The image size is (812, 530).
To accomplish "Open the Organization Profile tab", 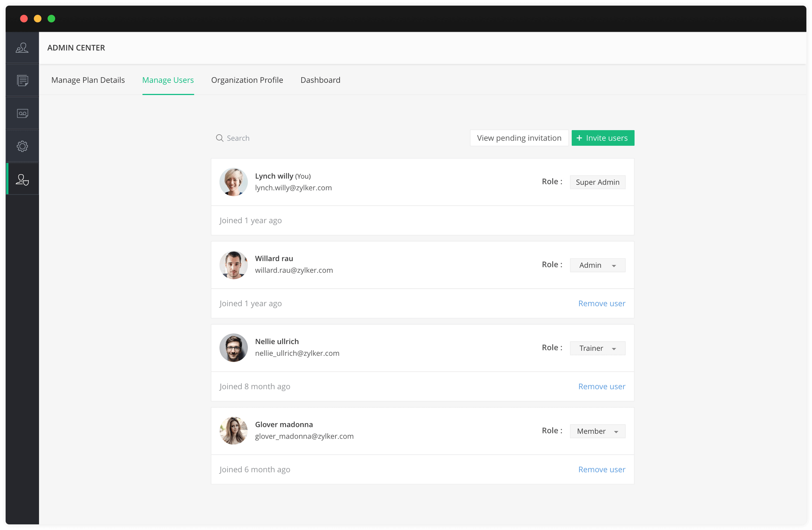I will [x=247, y=80].
